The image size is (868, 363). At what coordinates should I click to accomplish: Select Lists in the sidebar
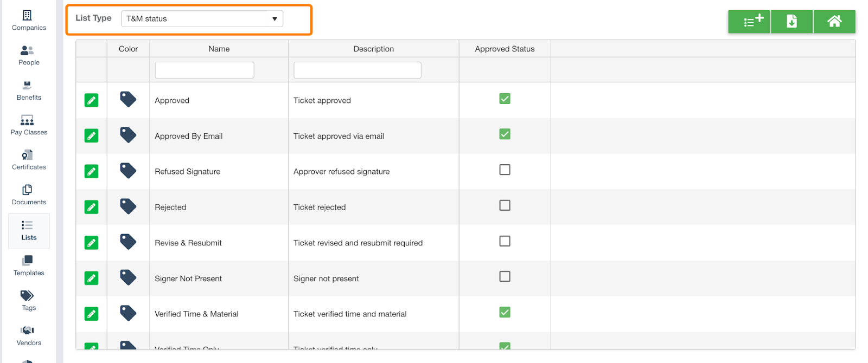(29, 231)
